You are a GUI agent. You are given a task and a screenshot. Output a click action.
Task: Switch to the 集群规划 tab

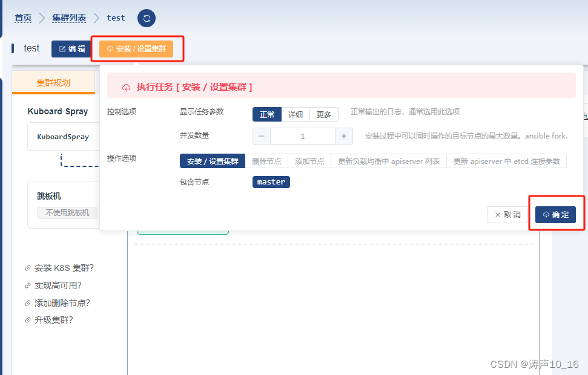click(53, 83)
